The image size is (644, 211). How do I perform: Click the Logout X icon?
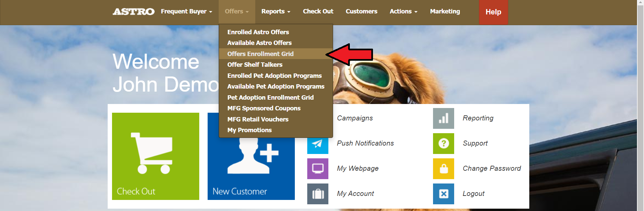tap(443, 194)
